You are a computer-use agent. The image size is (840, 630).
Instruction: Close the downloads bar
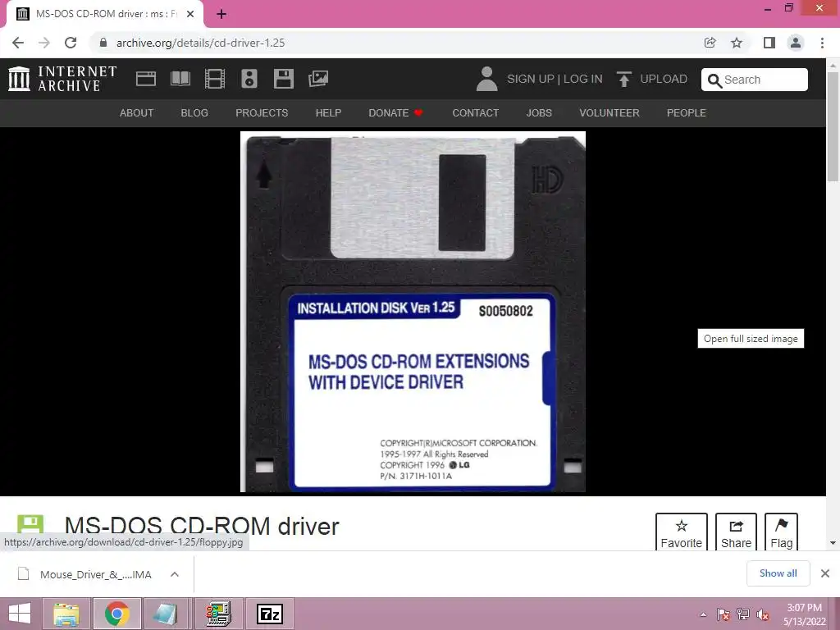pos(825,573)
